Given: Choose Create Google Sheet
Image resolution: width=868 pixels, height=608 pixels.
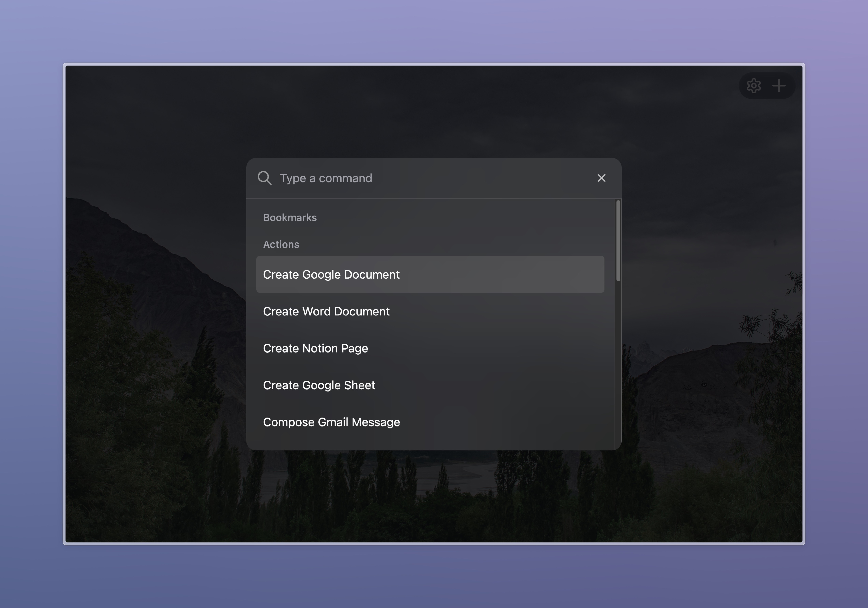Looking at the screenshot, I should click(430, 385).
